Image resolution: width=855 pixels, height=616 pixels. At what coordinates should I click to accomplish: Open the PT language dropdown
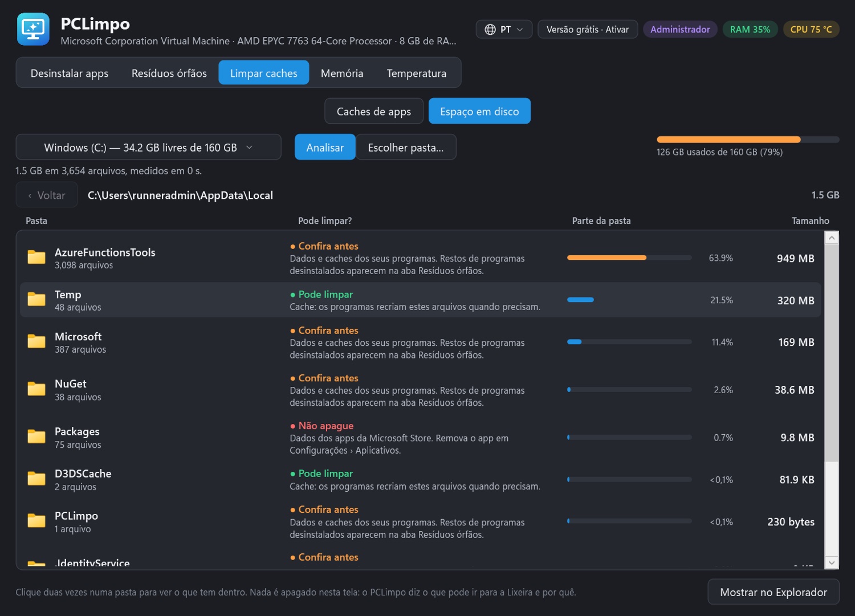coord(504,30)
